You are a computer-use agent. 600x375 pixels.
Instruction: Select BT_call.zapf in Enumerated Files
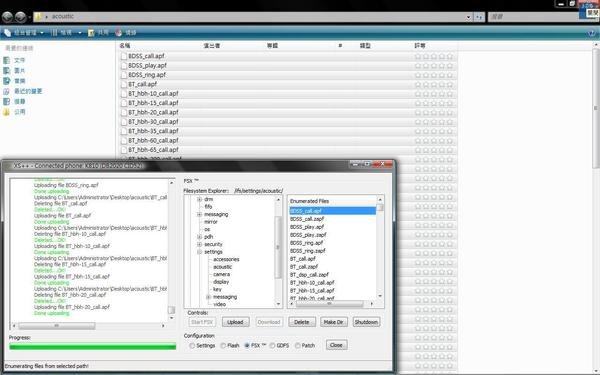(x=304, y=267)
